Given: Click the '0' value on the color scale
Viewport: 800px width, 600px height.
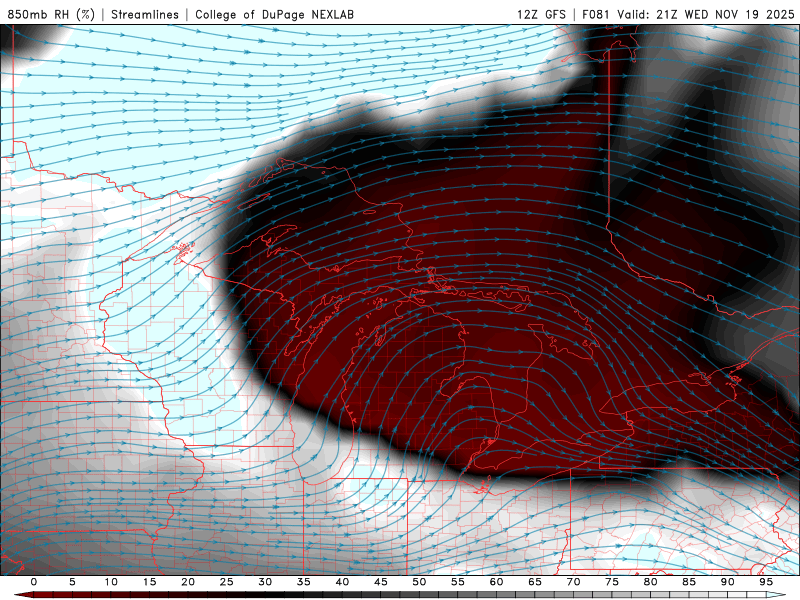Looking at the screenshot, I should [34, 582].
